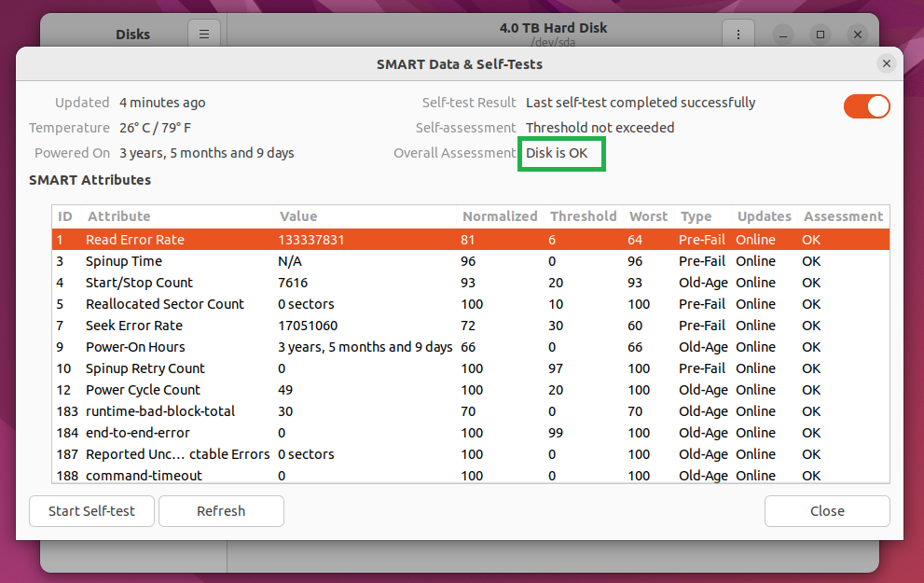
Task: Click the 4 minutes ago updated value
Action: (x=162, y=103)
